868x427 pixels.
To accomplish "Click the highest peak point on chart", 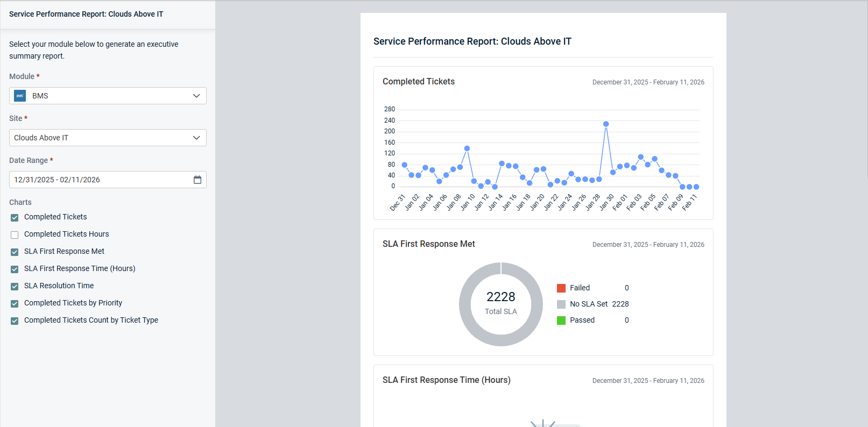I will point(606,124).
